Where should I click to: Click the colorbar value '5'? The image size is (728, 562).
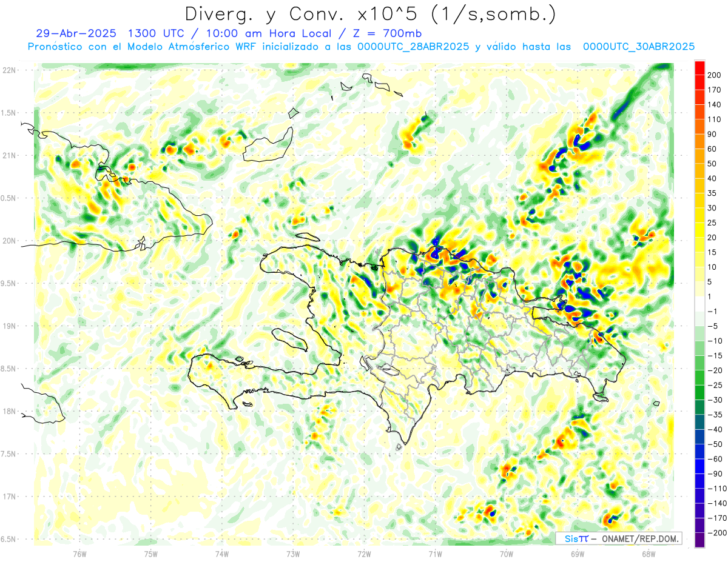click(710, 282)
